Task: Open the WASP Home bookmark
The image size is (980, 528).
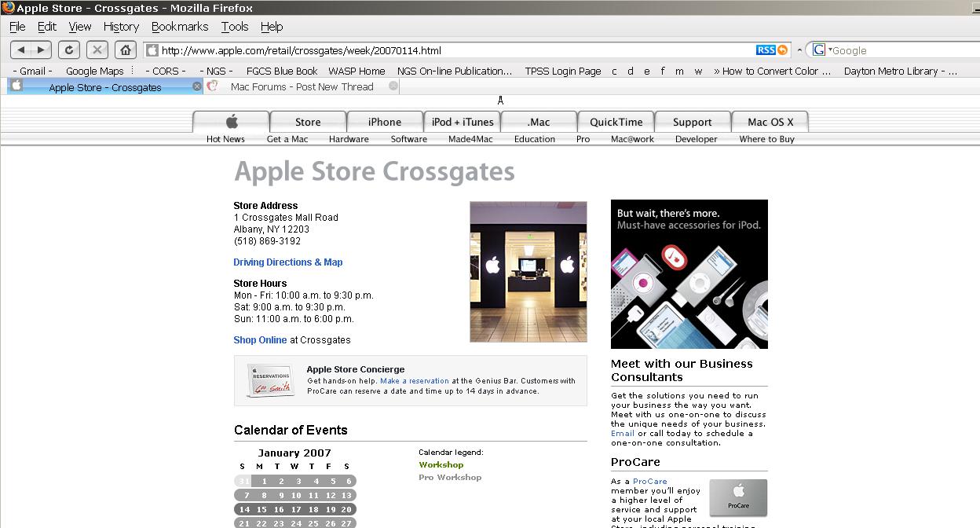Action: point(357,71)
